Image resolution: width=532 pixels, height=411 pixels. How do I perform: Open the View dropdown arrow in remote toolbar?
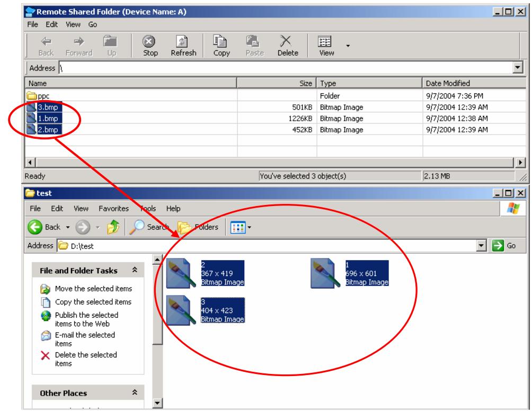348,46
